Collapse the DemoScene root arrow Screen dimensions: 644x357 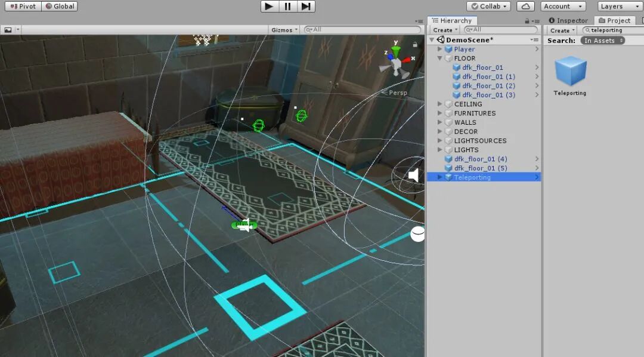[x=432, y=40]
